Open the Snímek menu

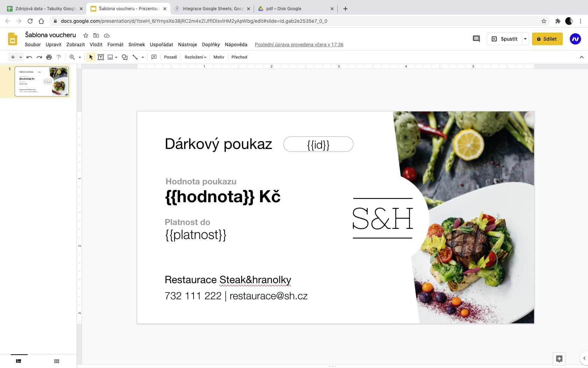click(x=136, y=45)
